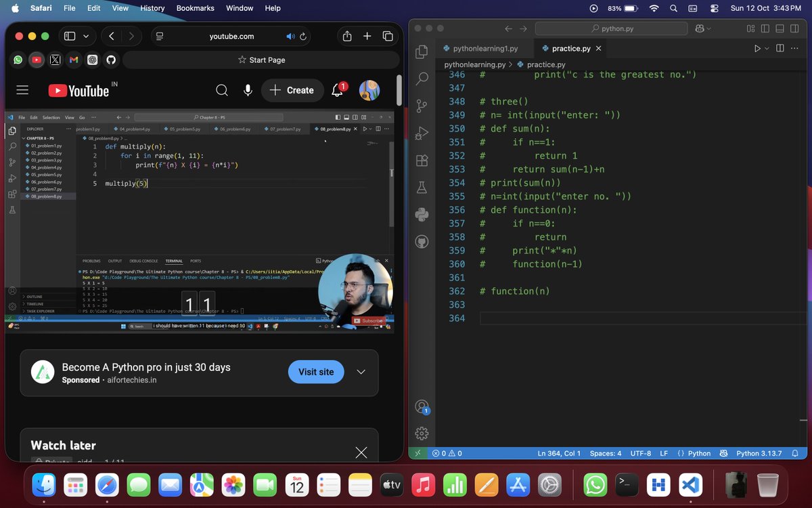Mute the Safari tab audio speaker icon
This screenshot has width=812, height=508.
[x=291, y=37]
